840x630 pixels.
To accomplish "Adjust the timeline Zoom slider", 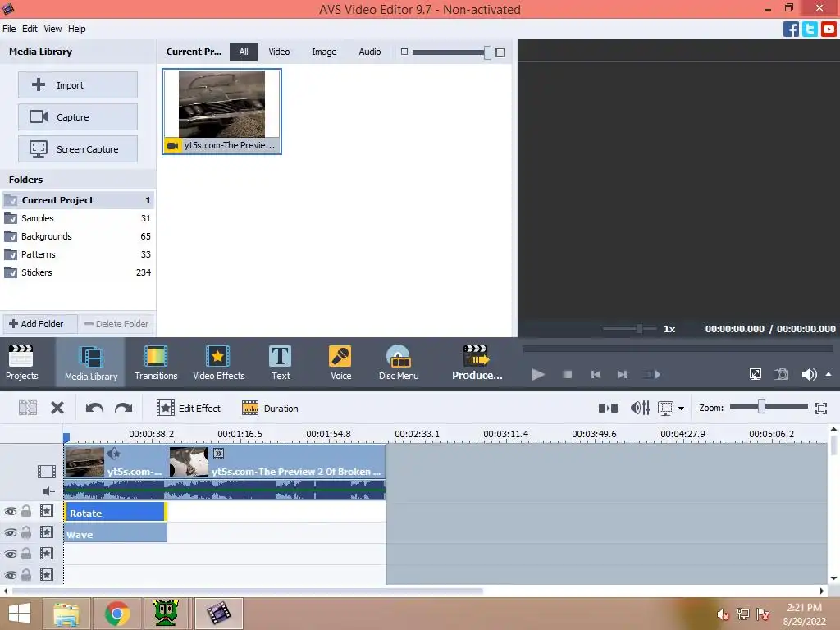I will pyautogui.click(x=761, y=407).
